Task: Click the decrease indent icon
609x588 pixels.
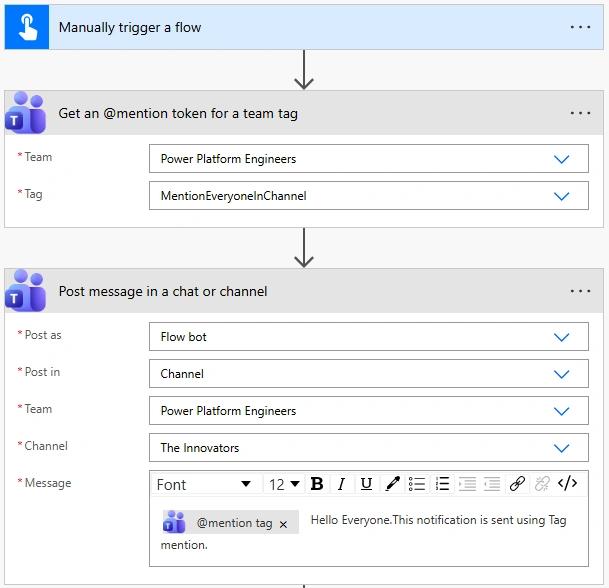Action: tap(492, 484)
